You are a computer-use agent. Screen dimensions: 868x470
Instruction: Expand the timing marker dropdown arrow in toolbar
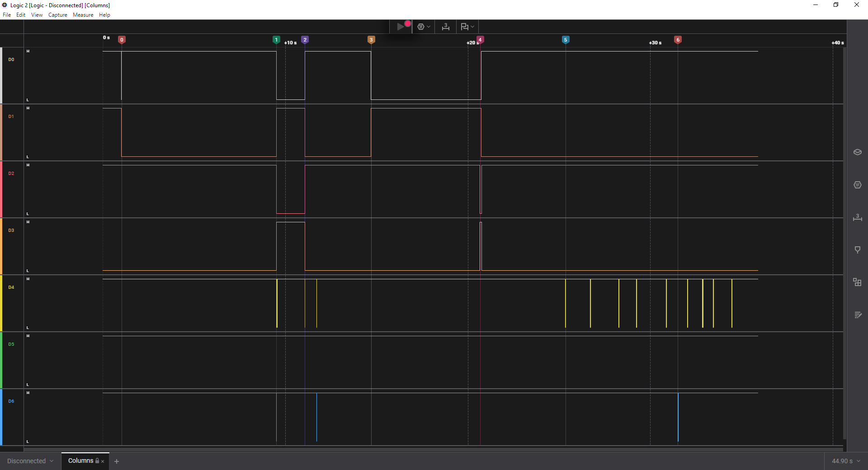click(473, 27)
